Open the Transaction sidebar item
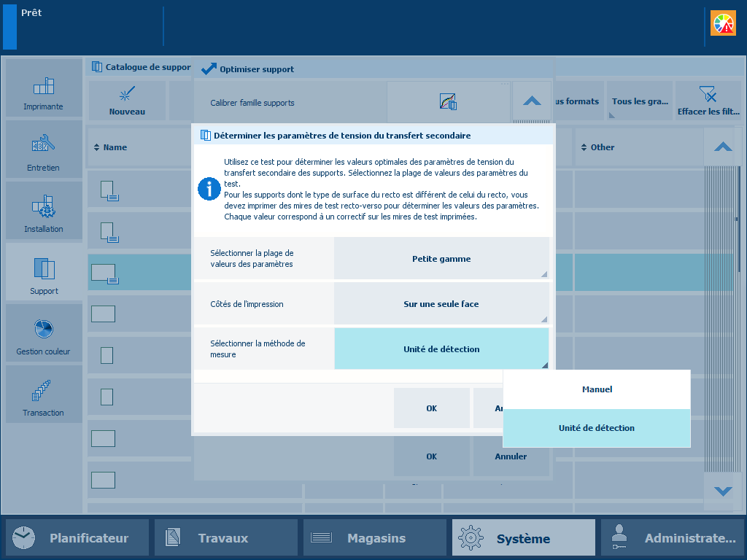Screen dimensions: 747x560 click(44, 395)
